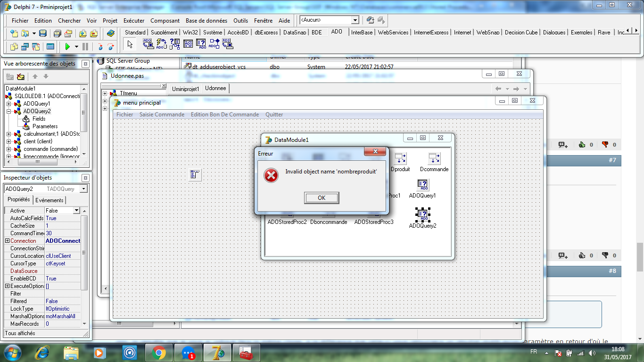The image size is (644, 362).
Task: Click the Save All toolbar icon
Action: click(x=57, y=33)
